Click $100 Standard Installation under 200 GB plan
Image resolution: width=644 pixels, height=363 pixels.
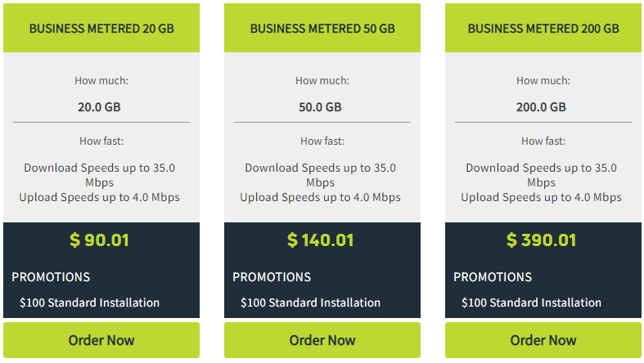(x=531, y=302)
